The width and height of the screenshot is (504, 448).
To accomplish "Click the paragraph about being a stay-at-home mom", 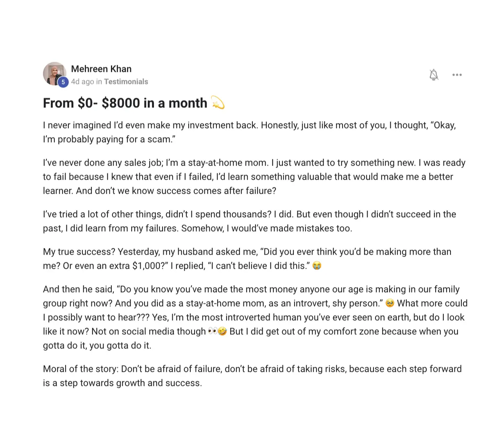I will pos(254,177).
